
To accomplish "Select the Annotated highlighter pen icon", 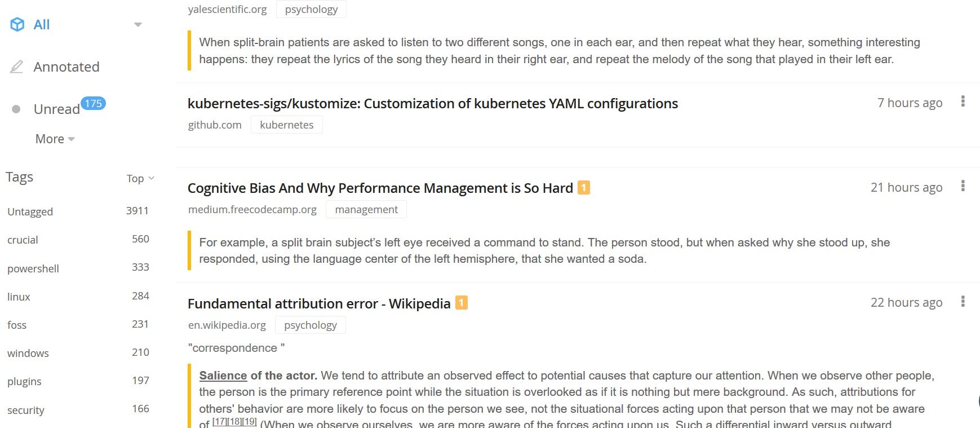I will click(15, 66).
